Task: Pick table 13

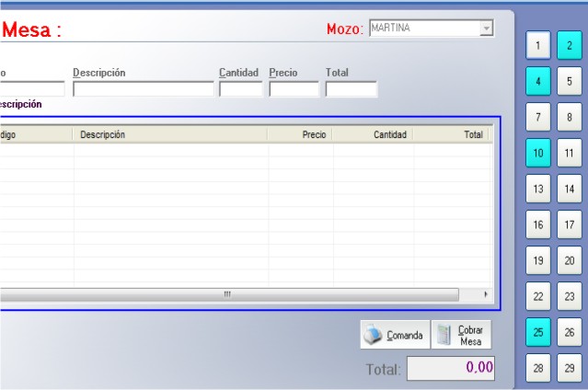Action: pos(538,189)
